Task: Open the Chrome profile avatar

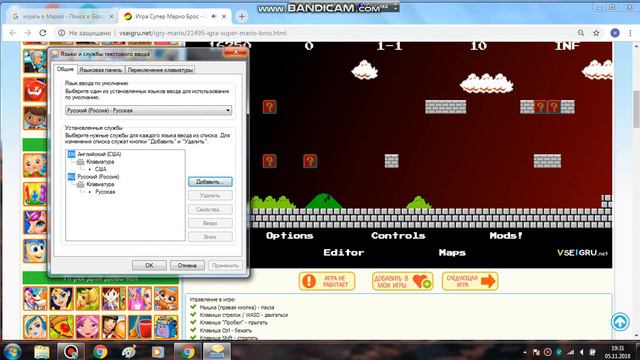Action: click(615, 33)
